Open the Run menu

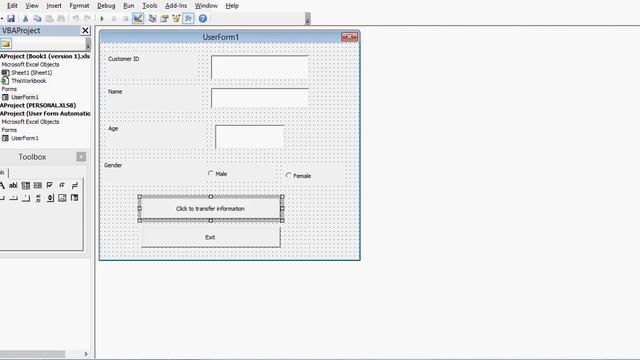(129, 6)
